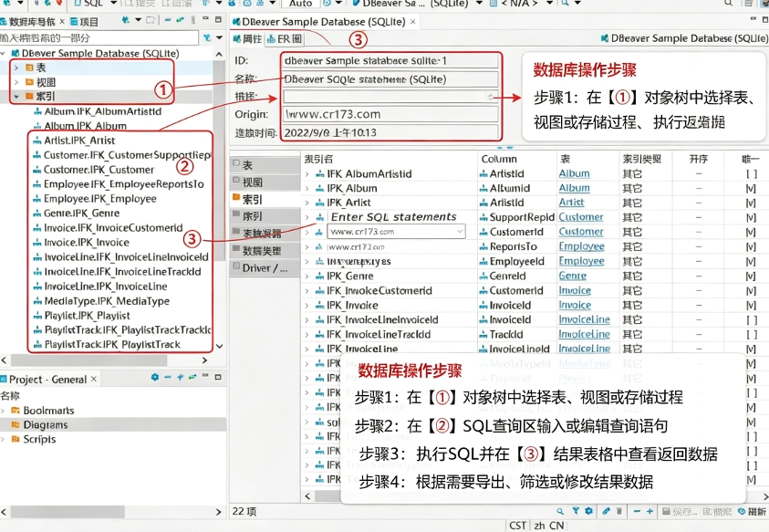This screenshot has height=532, width=769.
Task: Open the Employee table link for ReportsTo
Action: point(581,246)
